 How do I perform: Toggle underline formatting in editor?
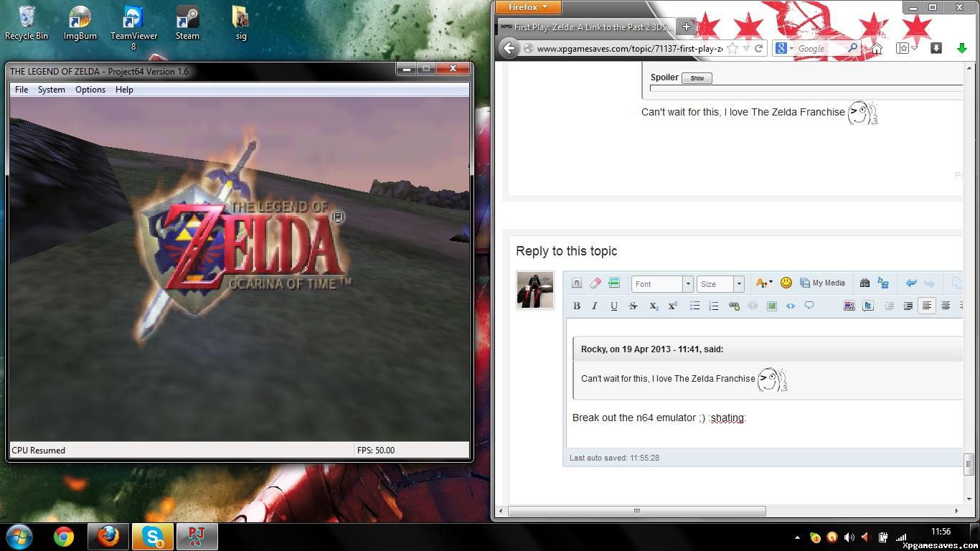pos(614,306)
